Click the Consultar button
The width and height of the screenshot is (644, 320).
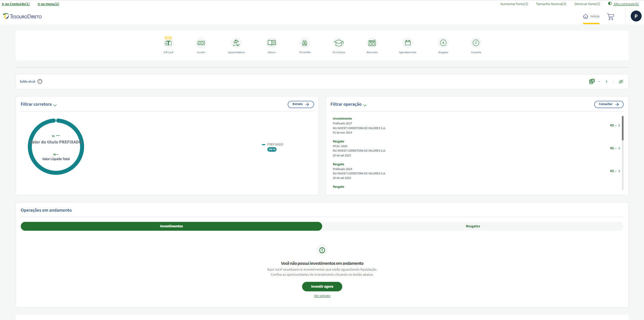click(x=609, y=104)
